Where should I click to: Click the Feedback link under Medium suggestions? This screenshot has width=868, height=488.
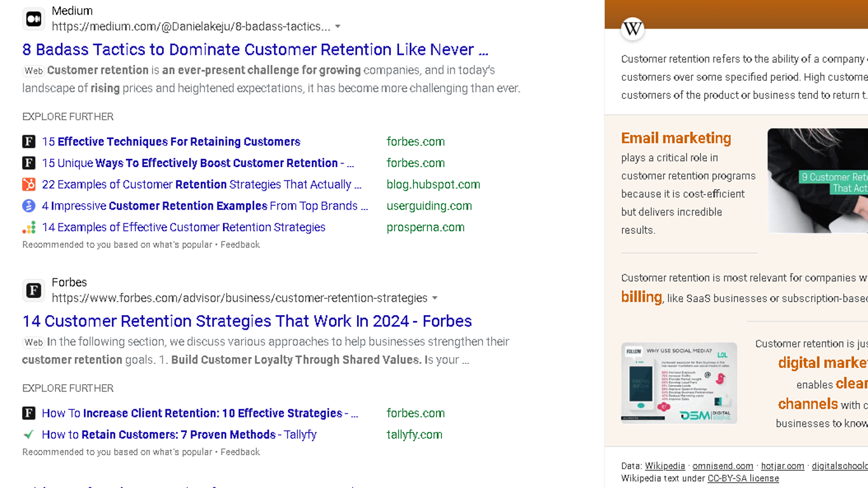240,245
